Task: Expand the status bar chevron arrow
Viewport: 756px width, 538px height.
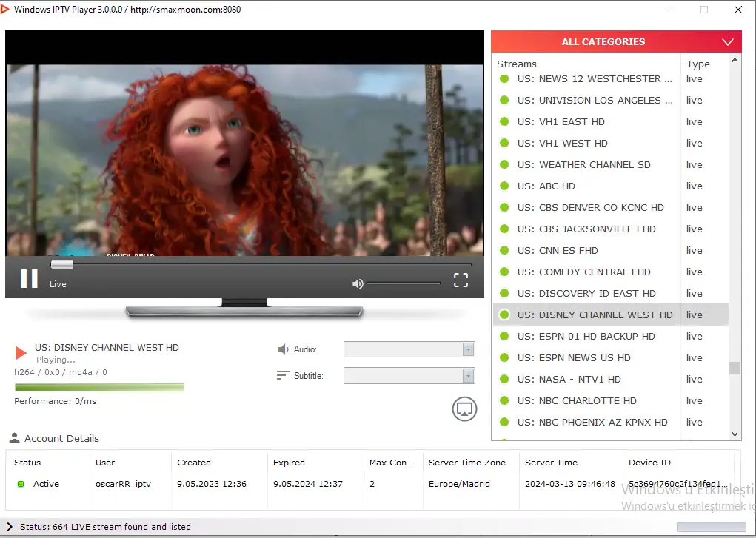Action: (9, 526)
